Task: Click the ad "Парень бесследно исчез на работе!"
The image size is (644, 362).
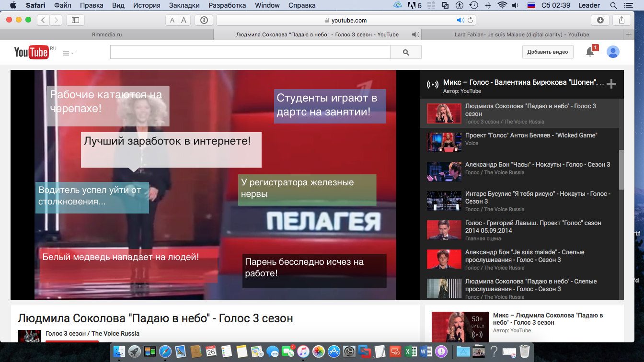Action: click(x=314, y=271)
